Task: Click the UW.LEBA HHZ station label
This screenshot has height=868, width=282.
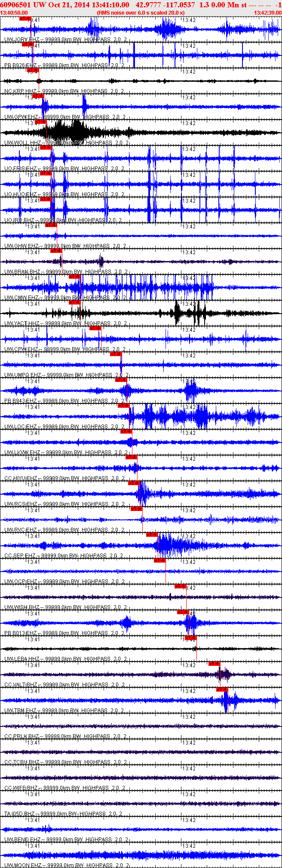Action: [x=22, y=659]
